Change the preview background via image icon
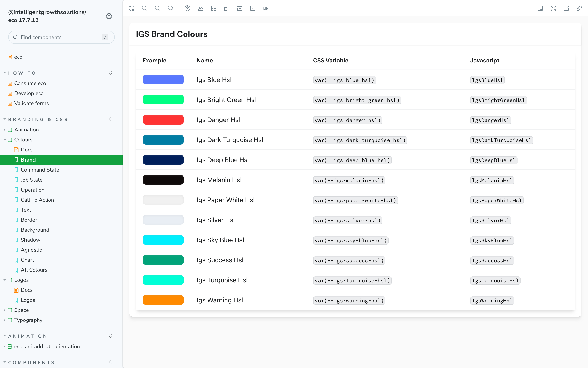 (x=200, y=8)
